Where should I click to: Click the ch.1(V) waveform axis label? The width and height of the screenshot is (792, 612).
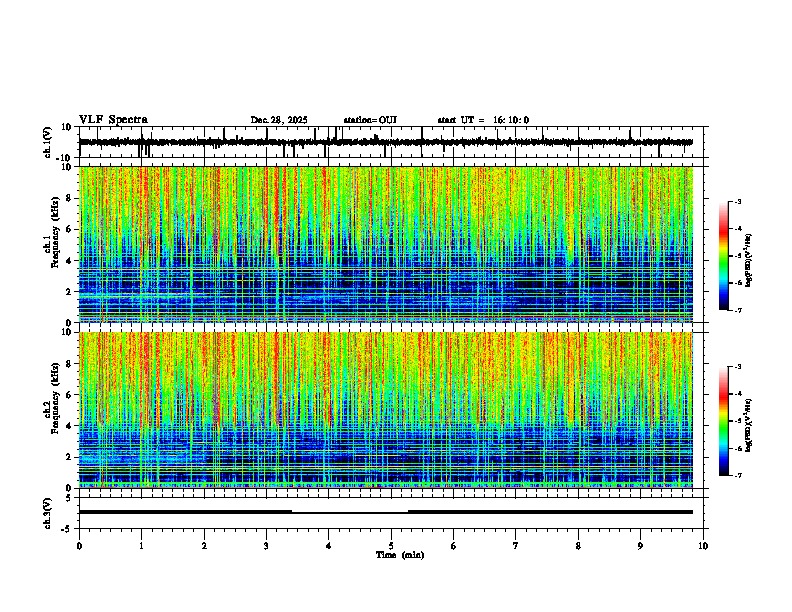(x=48, y=142)
